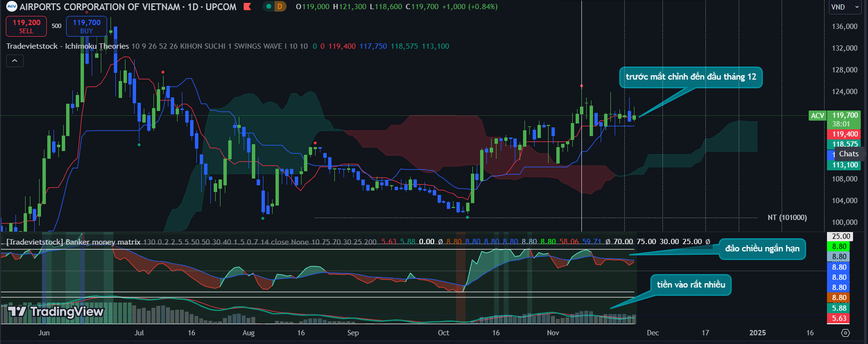Click the ACV price label tag

tap(817, 116)
